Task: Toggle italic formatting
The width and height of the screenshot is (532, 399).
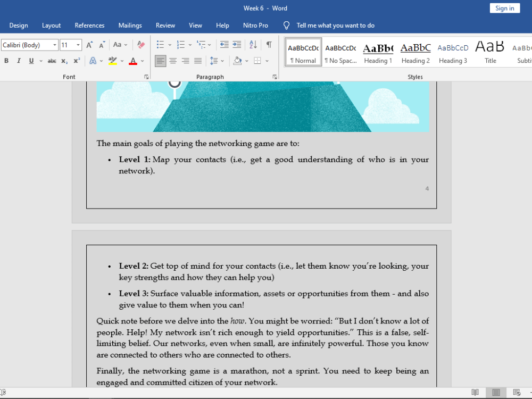Action: (19, 61)
